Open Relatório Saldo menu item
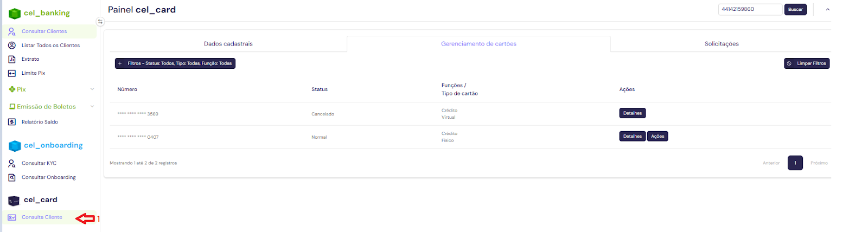 40,122
